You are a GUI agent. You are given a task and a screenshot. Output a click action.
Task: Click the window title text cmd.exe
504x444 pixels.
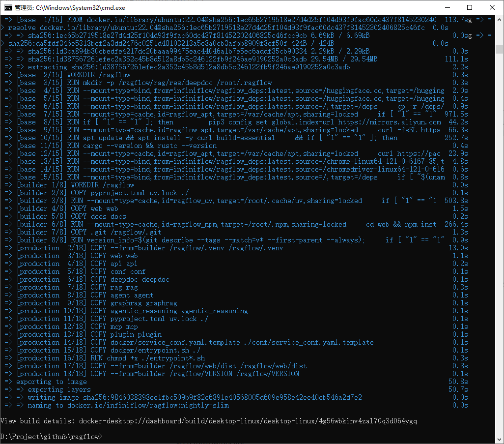coord(70,8)
